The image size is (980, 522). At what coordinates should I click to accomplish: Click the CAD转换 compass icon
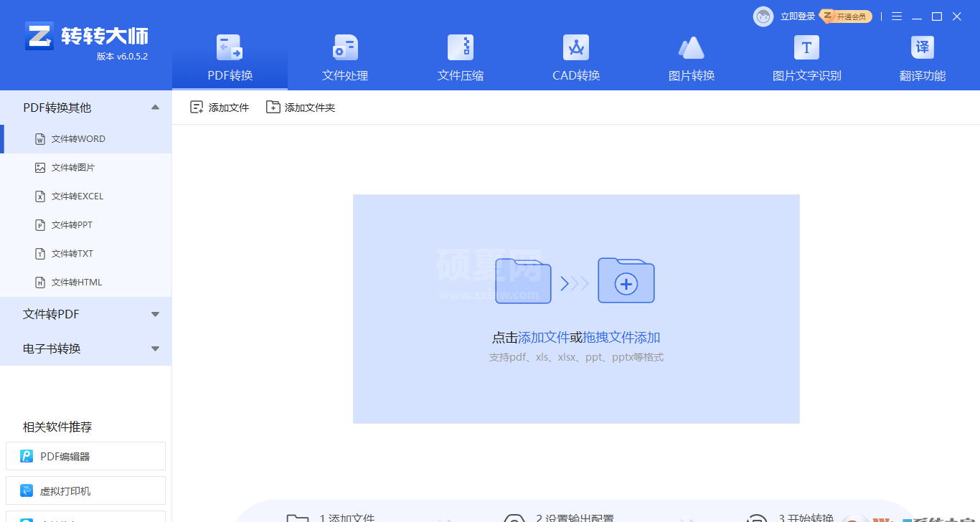point(576,47)
